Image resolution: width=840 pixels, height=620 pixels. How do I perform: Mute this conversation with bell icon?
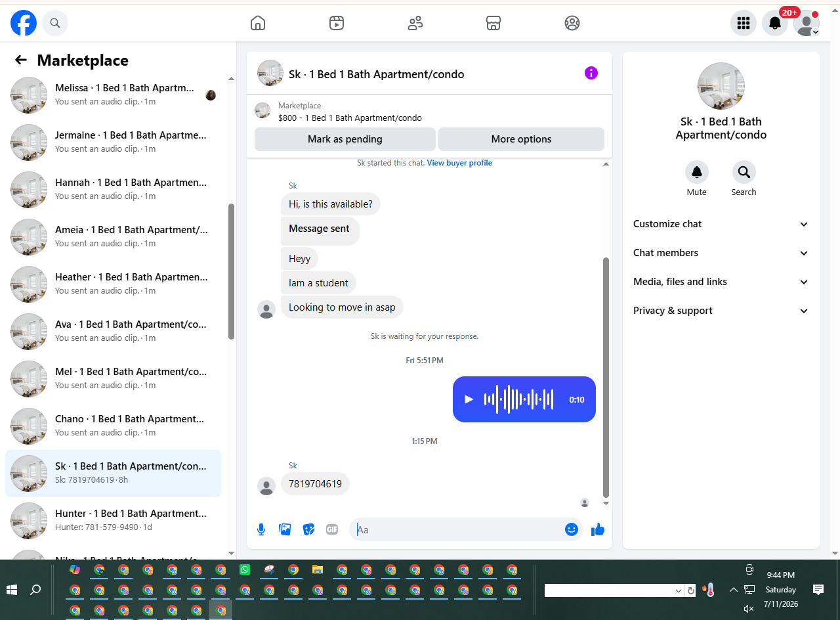coord(697,172)
